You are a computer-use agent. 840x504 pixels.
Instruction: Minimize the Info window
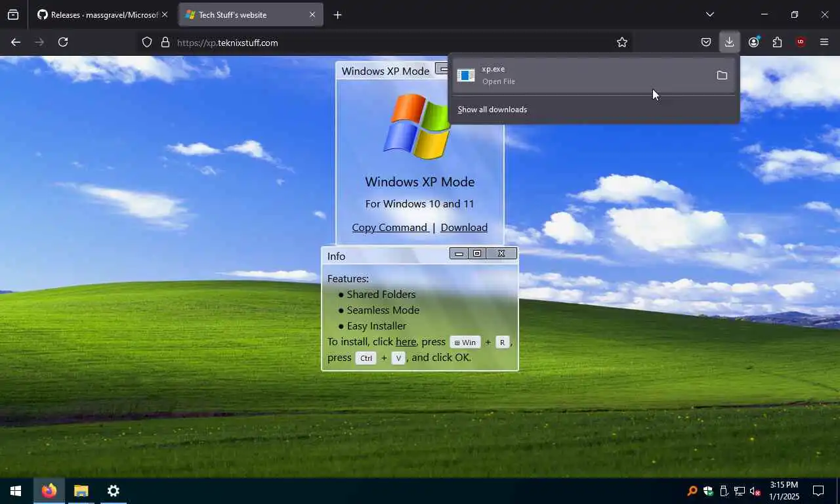click(459, 253)
